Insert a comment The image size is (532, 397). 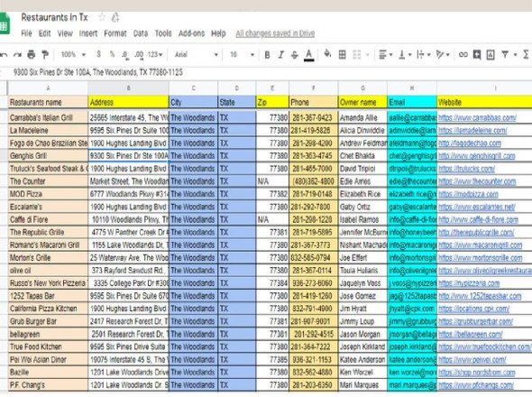coord(477,54)
